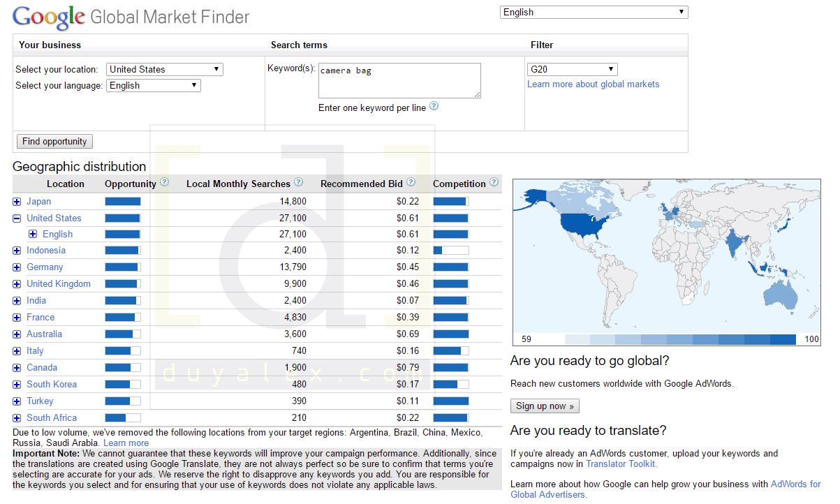Screen dimensions: 840x504
Task: Click the Italy location link
Action: (35, 350)
